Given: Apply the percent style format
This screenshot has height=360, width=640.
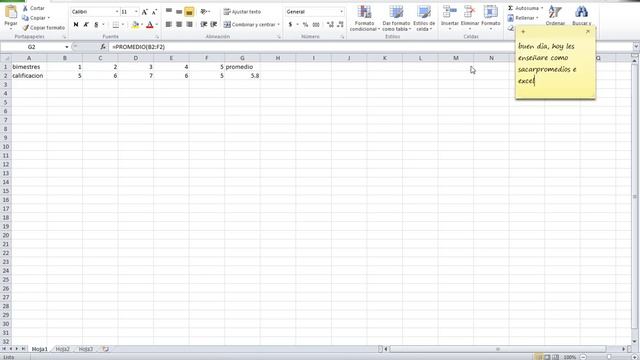Looking at the screenshot, I should [305, 25].
